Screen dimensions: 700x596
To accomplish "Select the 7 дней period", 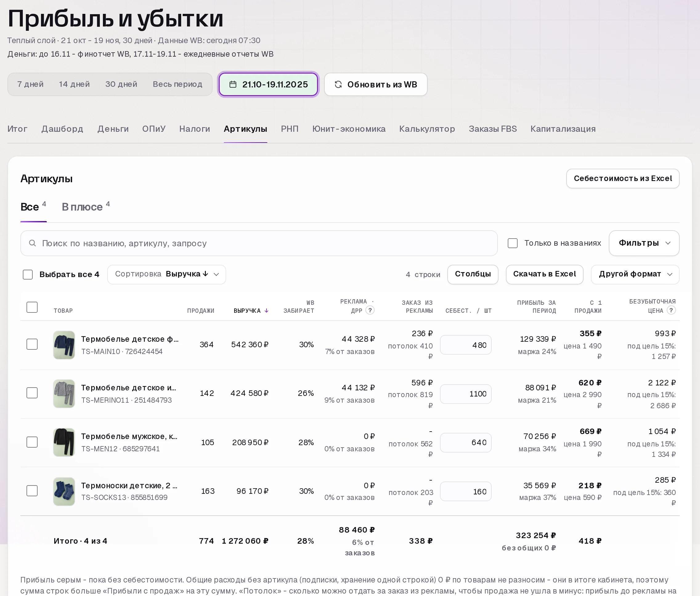I will pos(31,84).
